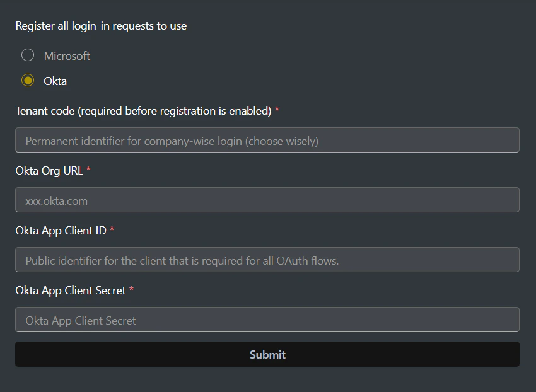536x392 pixels.
Task: Click the red asterisk beside Okta Org URL
Action: pos(89,170)
